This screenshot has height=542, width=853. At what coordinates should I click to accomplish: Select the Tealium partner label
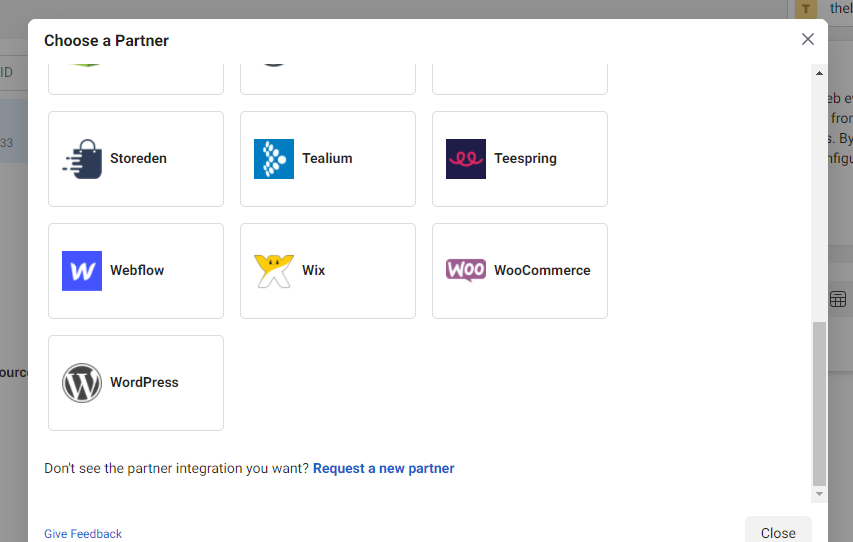pyautogui.click(x=327, y=158)
